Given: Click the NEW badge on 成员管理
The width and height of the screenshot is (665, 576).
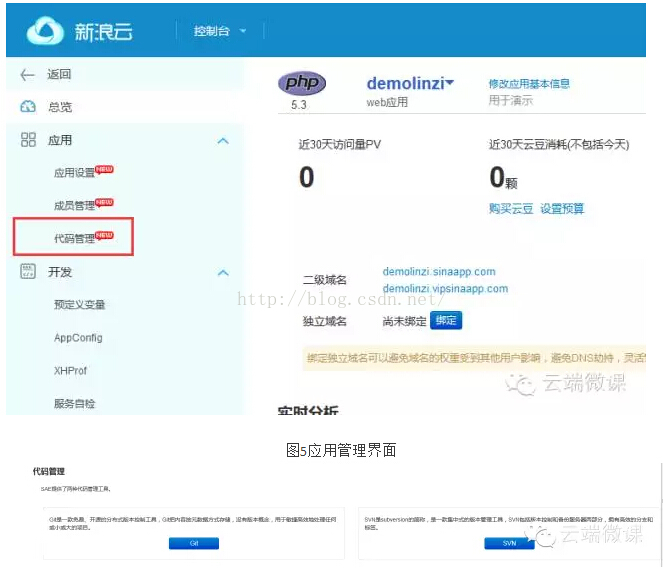Looking at the screenshot, I should click(x=104, y=202).
